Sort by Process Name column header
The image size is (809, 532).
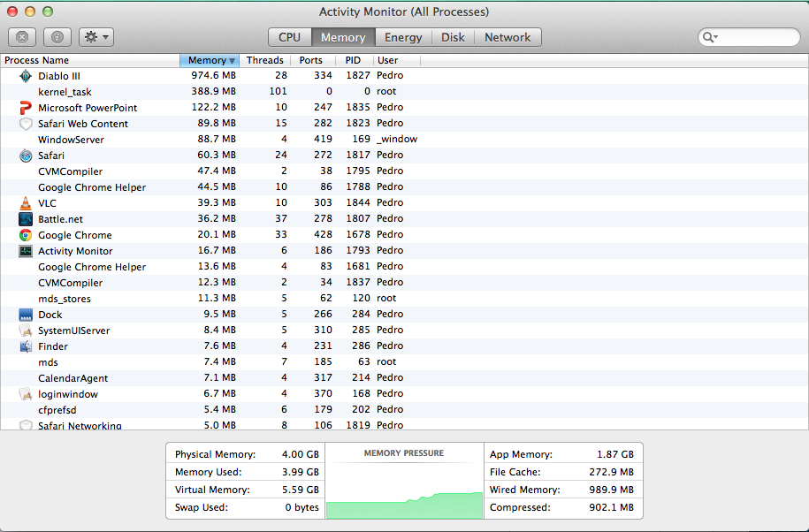pyautogui.click(x=90, y=60)
